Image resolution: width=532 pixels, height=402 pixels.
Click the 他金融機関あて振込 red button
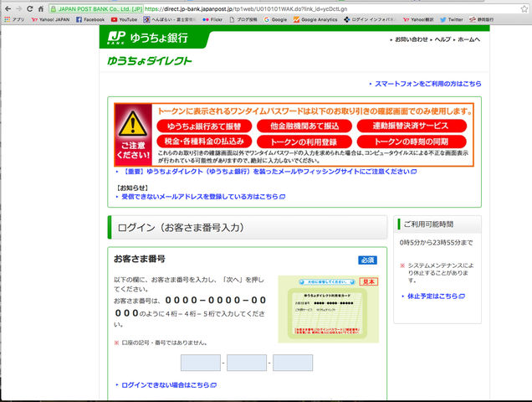[x=304, y=126]
